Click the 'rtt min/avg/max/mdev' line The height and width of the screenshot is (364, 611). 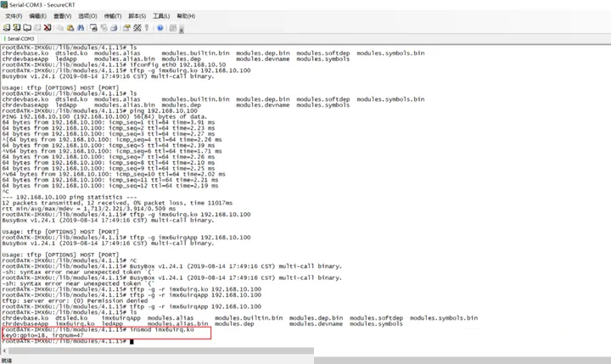point(89,209)
